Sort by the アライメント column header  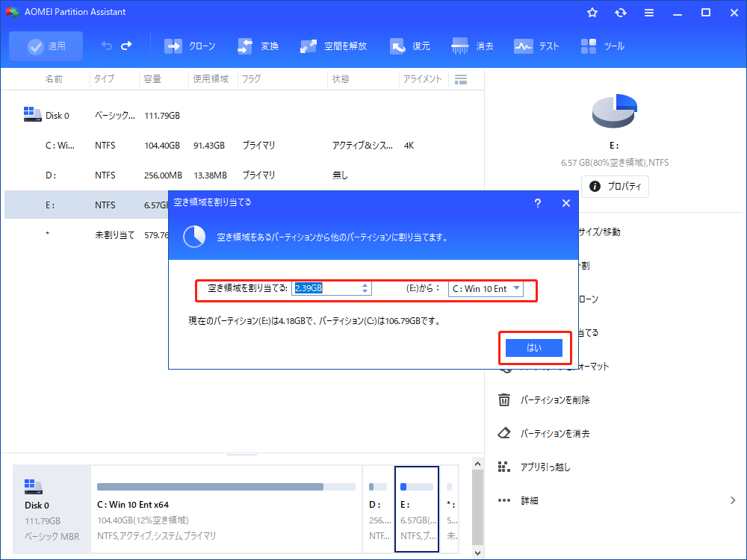422,79
